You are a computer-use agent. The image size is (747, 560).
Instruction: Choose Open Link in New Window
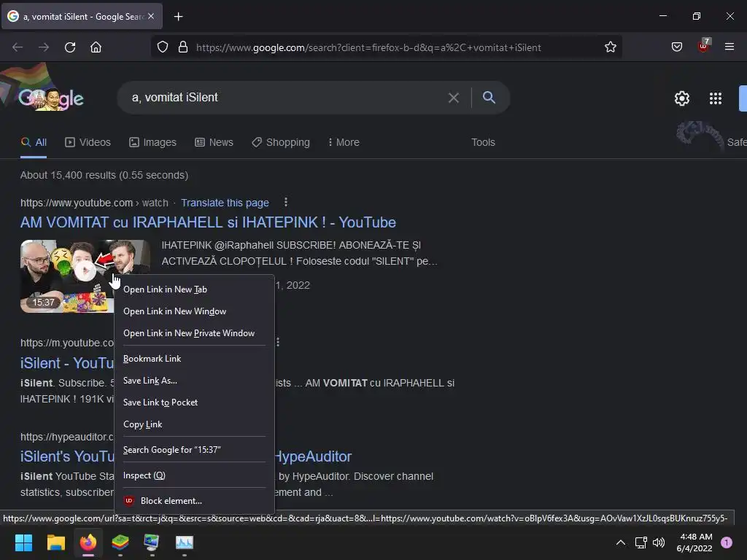194,311
